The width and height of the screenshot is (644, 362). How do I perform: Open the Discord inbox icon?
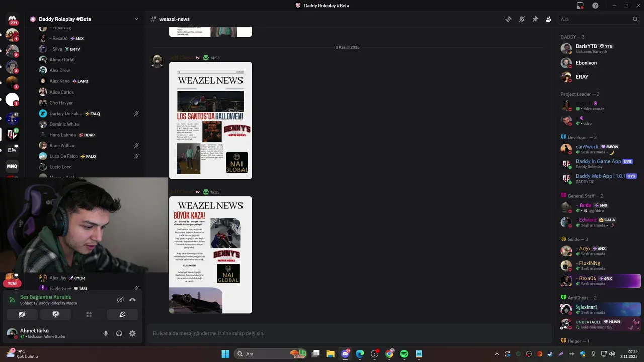(x=580, y=6)
